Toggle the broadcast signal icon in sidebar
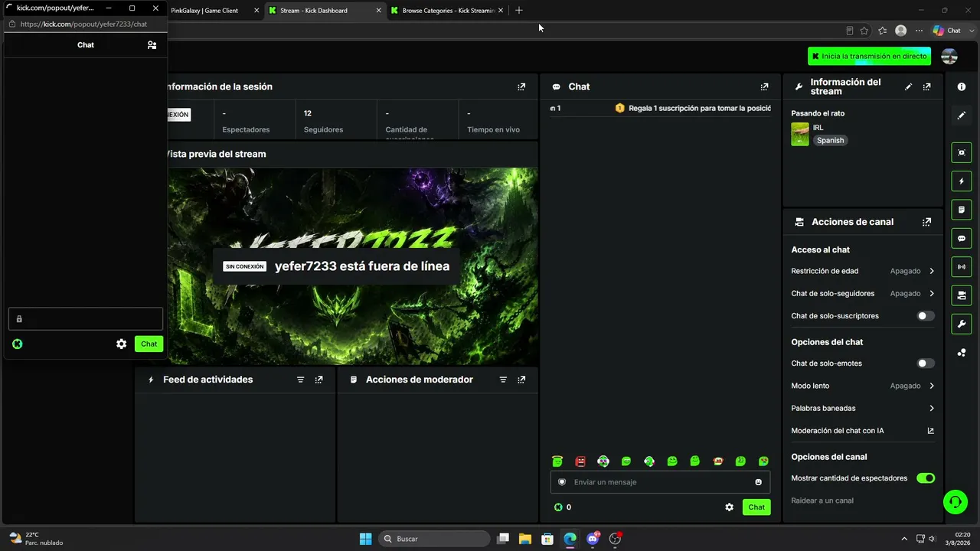This screenshot has width=980, height=551. (x=962, y=267)
